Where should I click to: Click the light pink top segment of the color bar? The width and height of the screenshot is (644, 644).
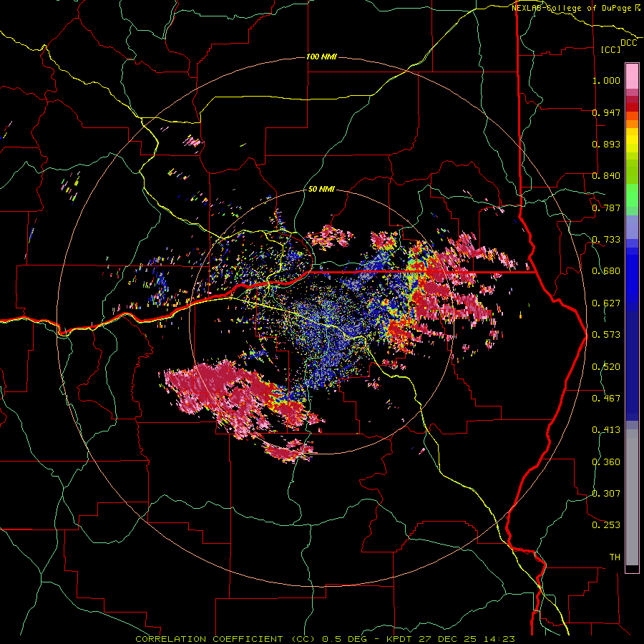[632, 77]
